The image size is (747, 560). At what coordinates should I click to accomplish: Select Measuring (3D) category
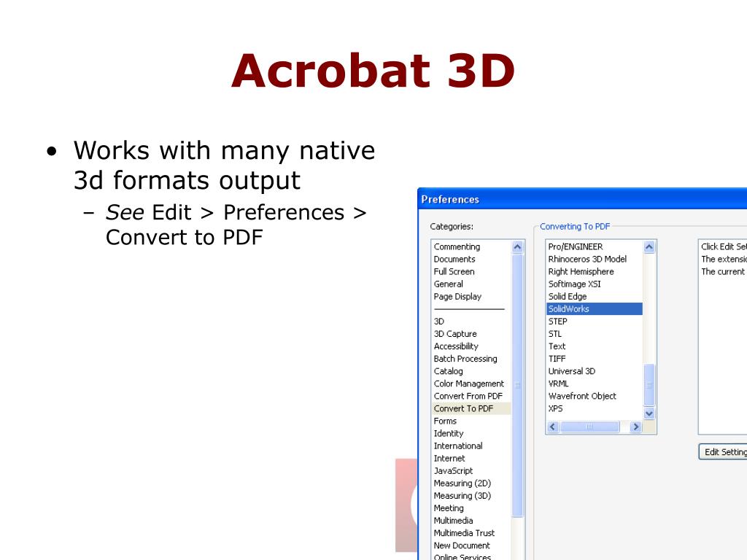tap(462, 495)
